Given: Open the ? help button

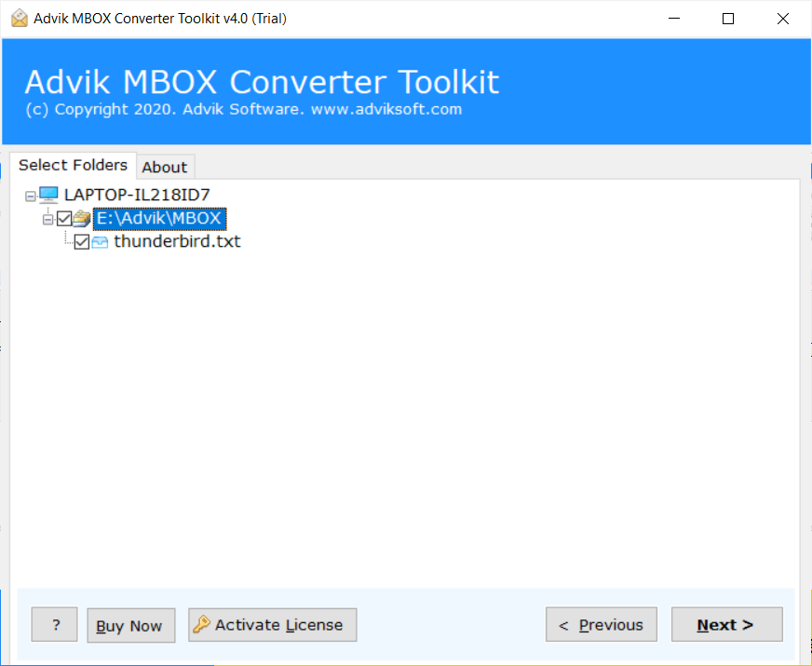Looking at the screenshot, I should (54, 624).
